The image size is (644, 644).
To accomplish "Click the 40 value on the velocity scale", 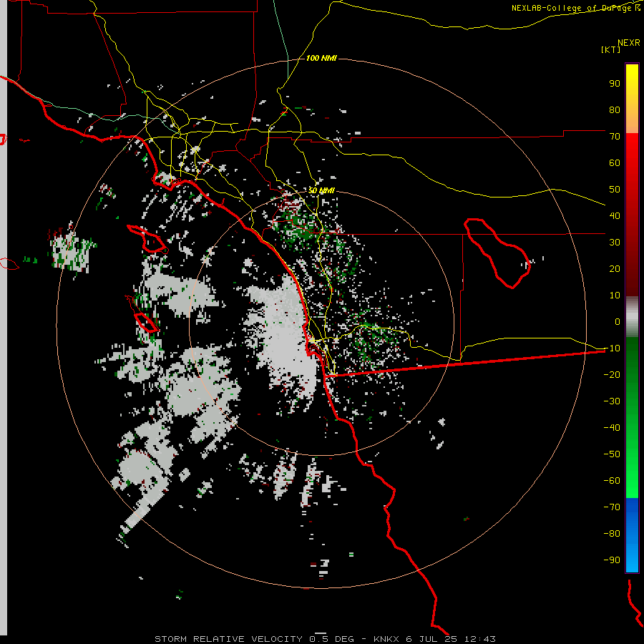I will coord(615,215).
